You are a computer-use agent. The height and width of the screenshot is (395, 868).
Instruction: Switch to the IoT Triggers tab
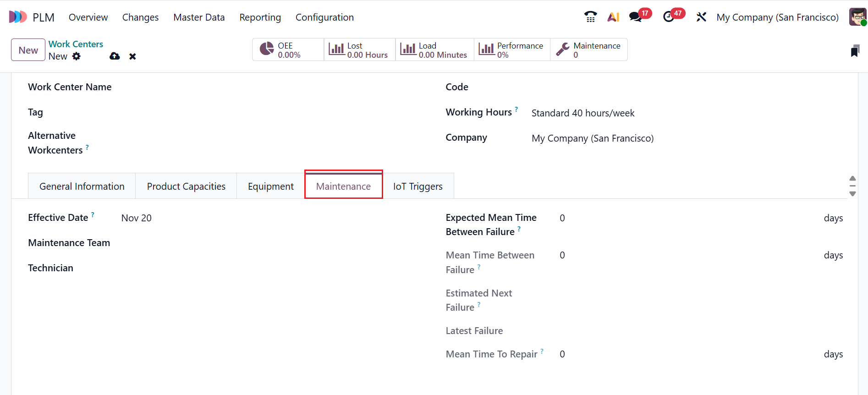418,186
